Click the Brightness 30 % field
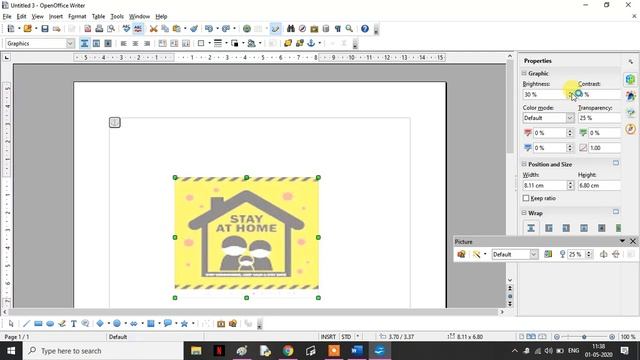The image size is (640, 360). coord(545,95)
